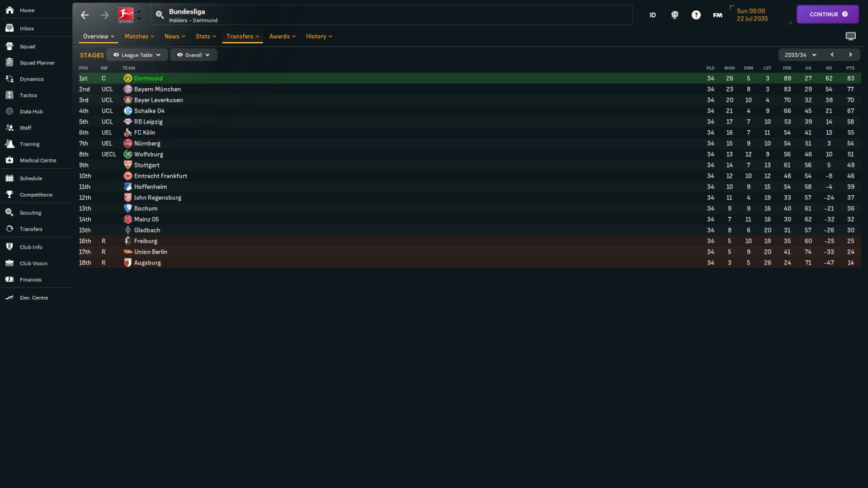Go to the previous season
868x488 pixels.
[x=832, y=55]
